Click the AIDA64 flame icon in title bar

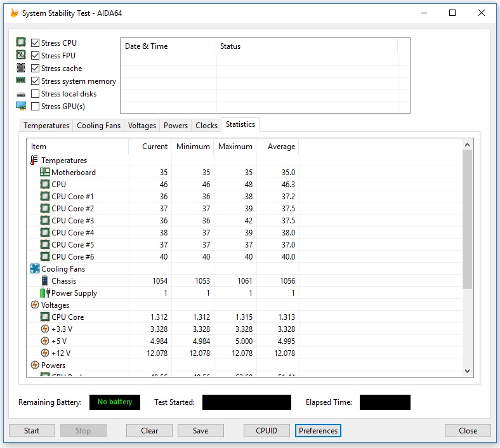point(14,13)
